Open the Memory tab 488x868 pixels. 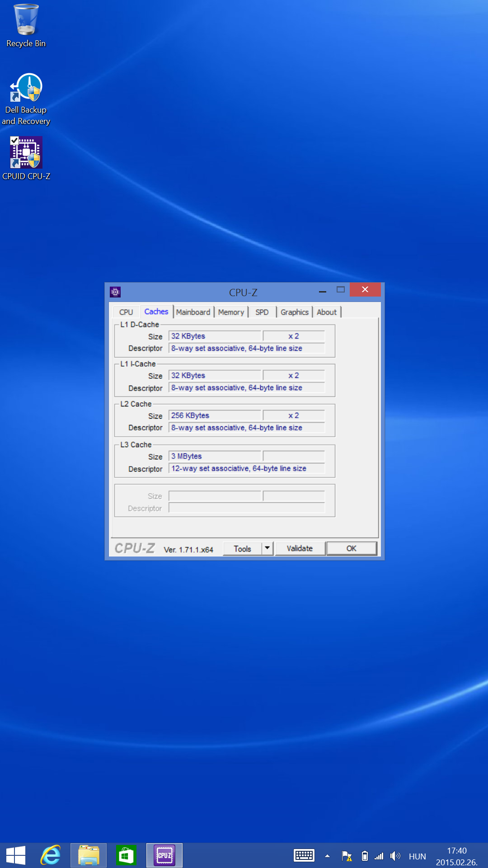[231, 312]
